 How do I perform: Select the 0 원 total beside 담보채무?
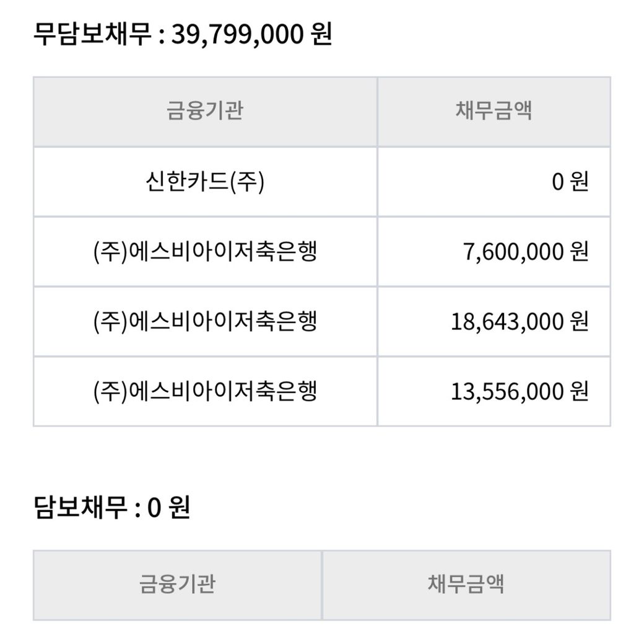coord(168,508)
